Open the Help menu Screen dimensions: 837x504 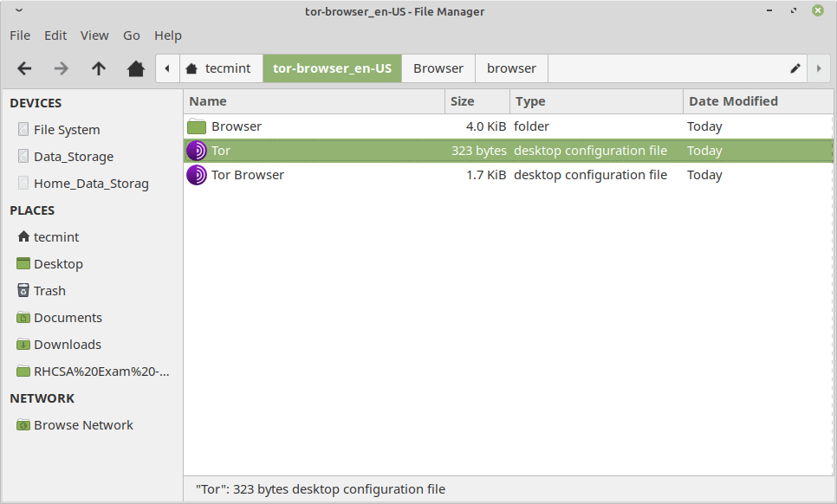click(168, 36)
